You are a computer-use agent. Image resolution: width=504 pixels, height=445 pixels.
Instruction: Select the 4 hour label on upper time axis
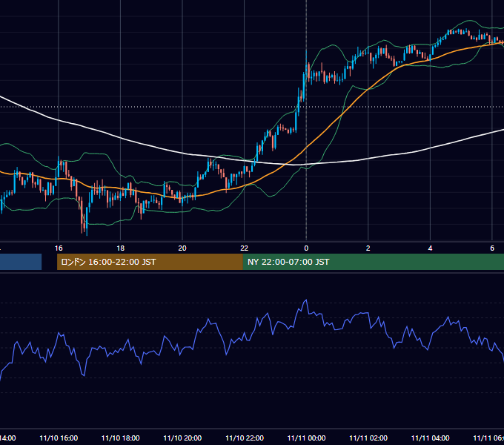pyautogui.click(x=430, y=248)
